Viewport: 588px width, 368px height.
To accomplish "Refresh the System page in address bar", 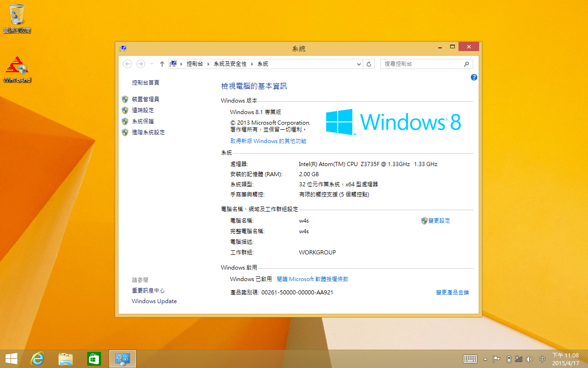I will pos(369,64).
